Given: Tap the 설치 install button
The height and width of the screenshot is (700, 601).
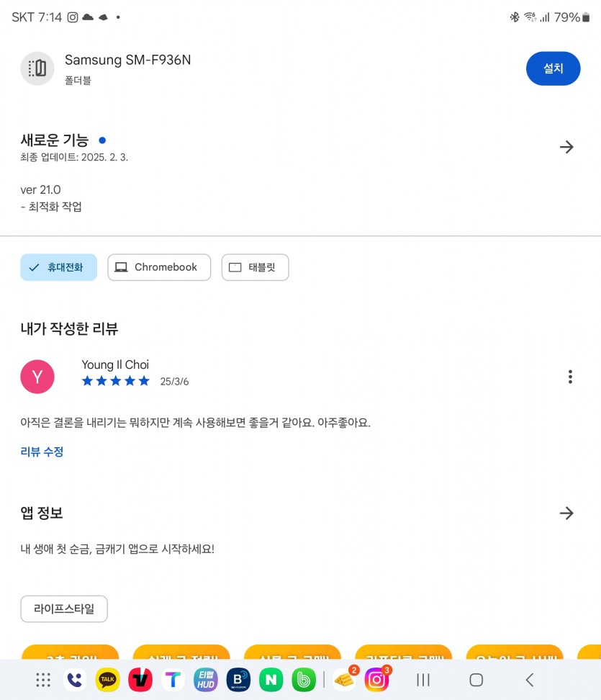Looking at the screenshot, I should (x=553, y=68).
